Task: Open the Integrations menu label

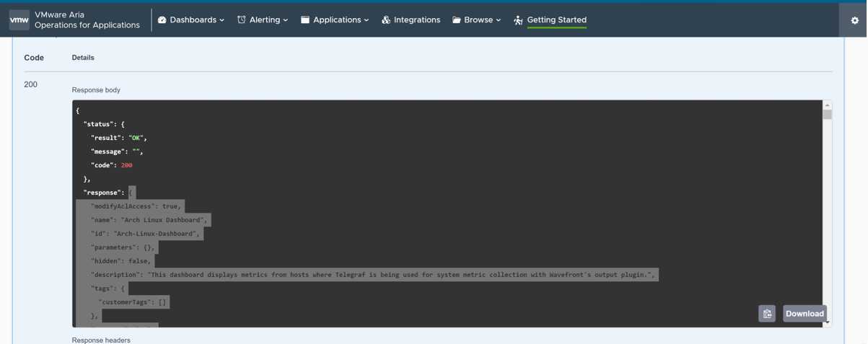Action: tap(417, 20)
